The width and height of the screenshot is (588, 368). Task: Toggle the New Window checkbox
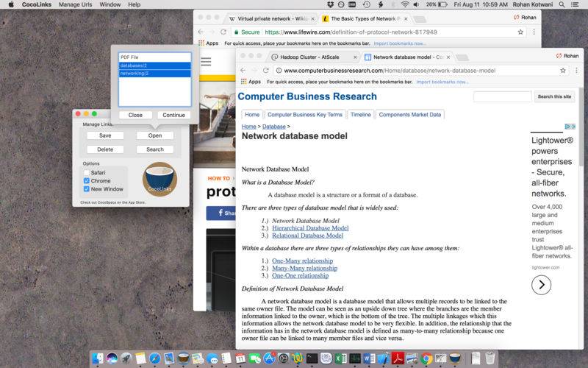tap(87, 189)
